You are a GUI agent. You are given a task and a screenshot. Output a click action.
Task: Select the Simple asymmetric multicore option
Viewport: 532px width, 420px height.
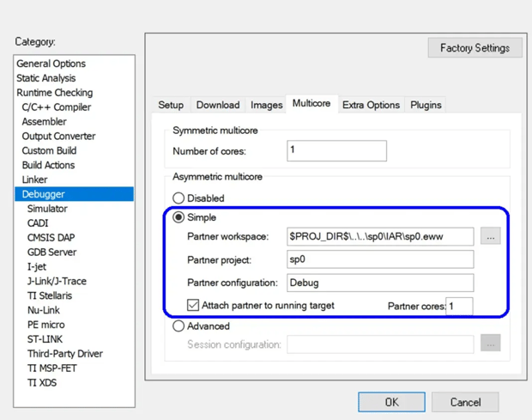[178, 217]
